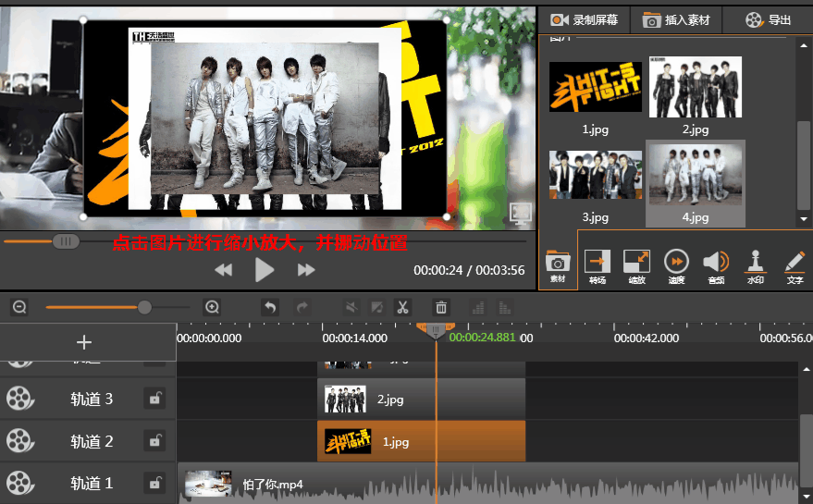813x504 pixels.
Task: Toggle the lock on 轨道 1
Action: (154, 484)
